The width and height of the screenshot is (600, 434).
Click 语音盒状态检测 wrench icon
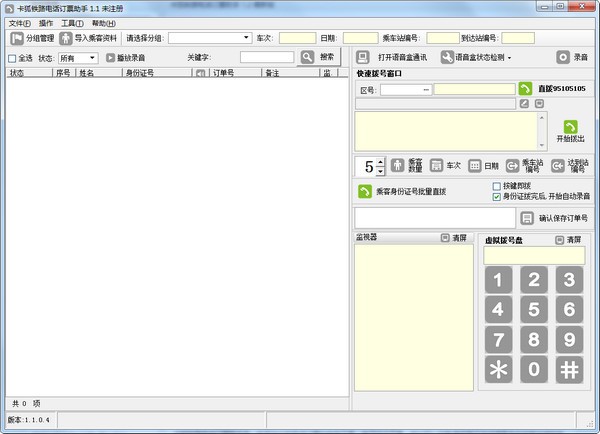pos(447,57)
